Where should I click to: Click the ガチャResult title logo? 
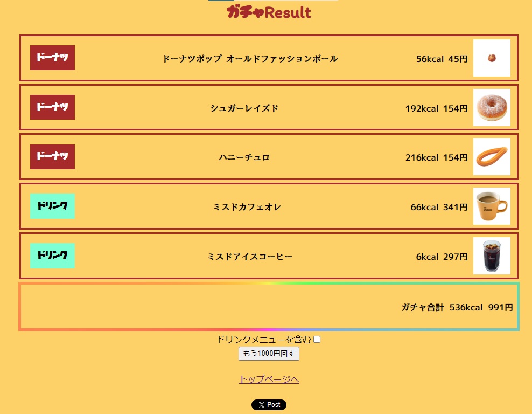[269, 12]
